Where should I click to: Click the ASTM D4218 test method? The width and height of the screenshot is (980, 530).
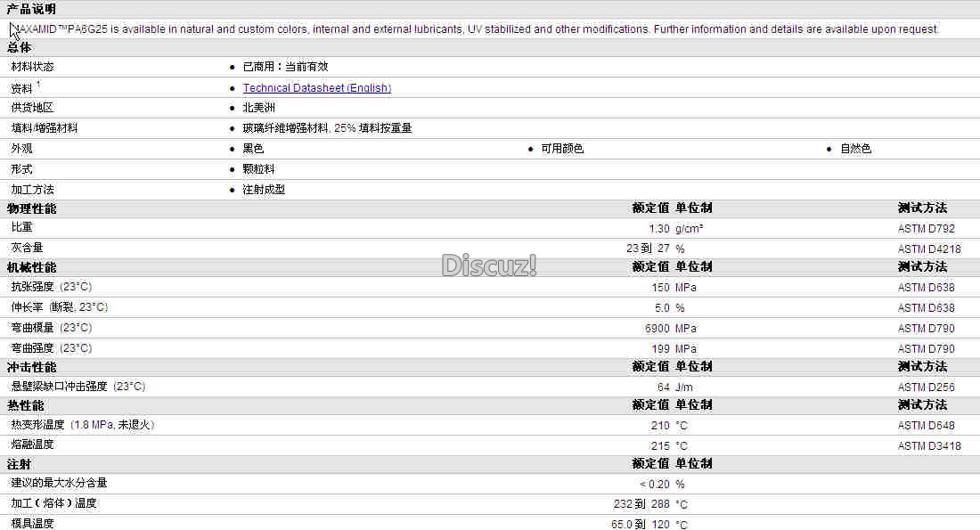click(929, 249)
